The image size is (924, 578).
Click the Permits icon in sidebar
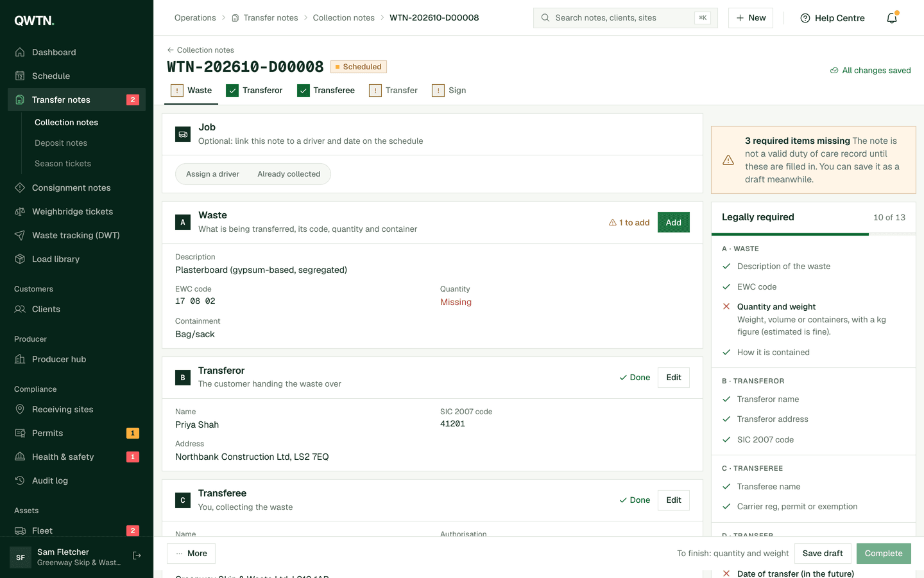[20, 433]
